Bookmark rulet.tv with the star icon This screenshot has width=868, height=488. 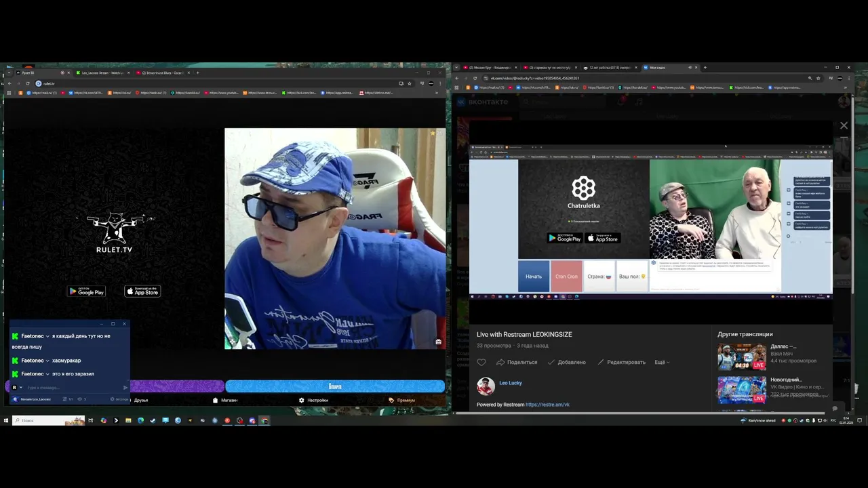[x=410, y=83]
